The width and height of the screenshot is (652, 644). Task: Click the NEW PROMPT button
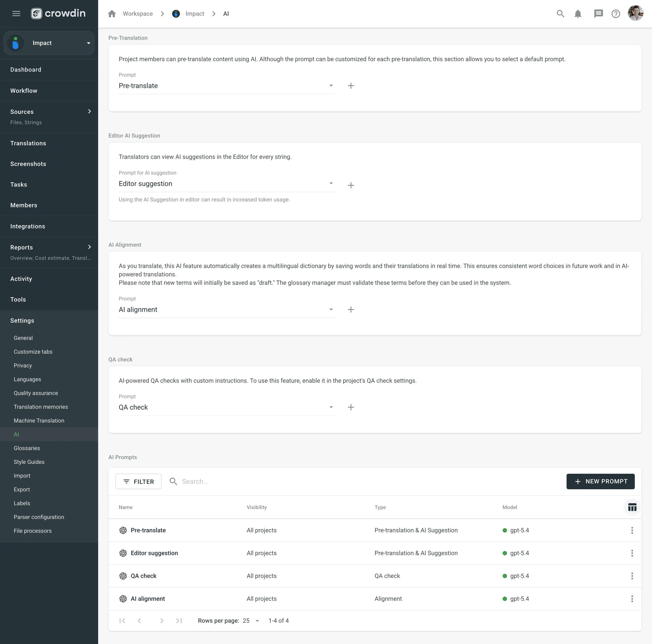(x=600, y=481)
